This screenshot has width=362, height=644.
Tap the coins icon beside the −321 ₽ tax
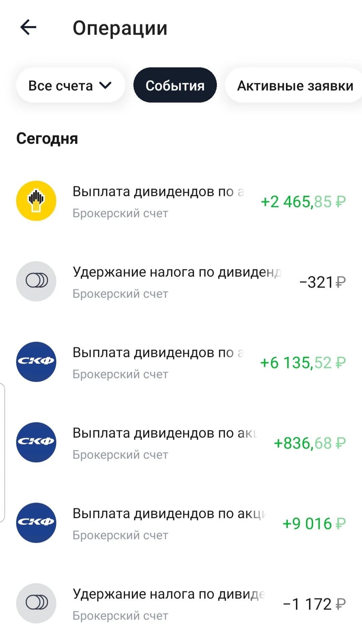pyautogui.click(x=36, y=281)
